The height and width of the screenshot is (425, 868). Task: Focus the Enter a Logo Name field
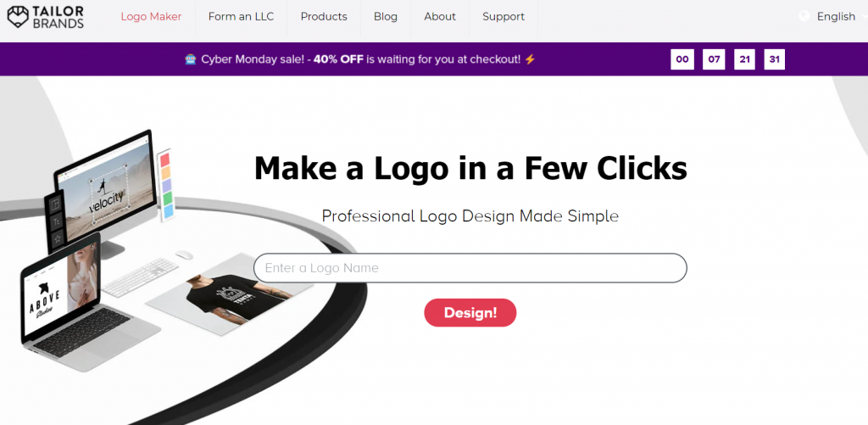pyautogui.click(x=470, y=268)
